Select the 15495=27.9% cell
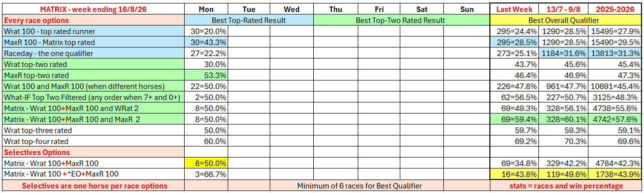This screenshot has width=644, height=193. pos(615,31)
